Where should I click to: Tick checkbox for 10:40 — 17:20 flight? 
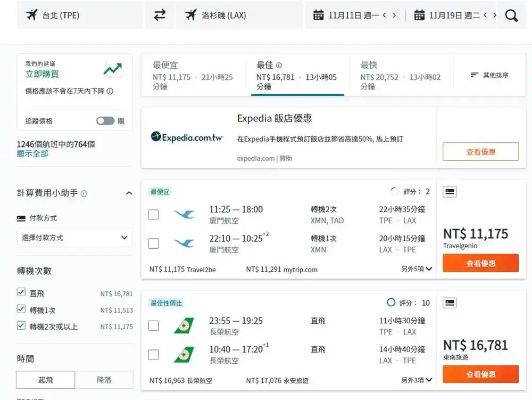pyautogui.click(x=154, y=355)
